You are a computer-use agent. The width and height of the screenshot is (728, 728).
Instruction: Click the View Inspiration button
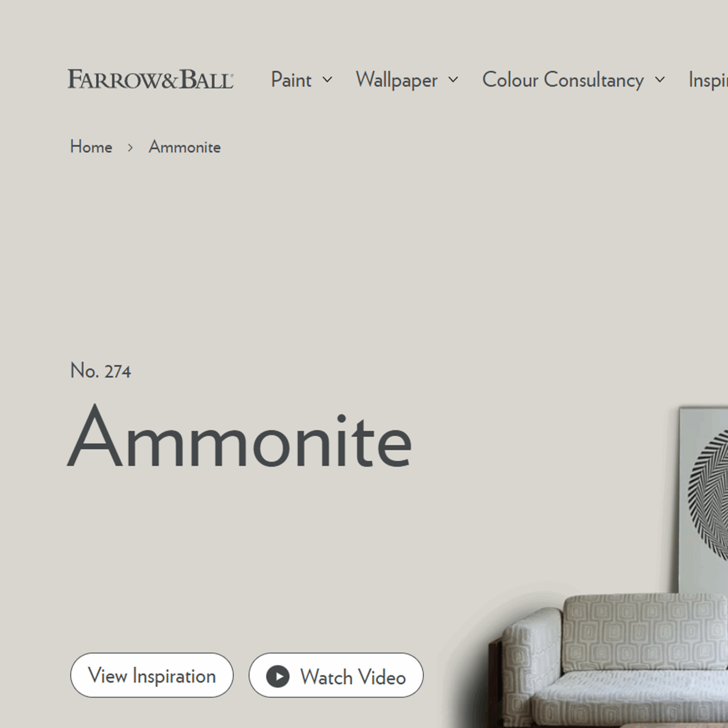(x=152, y=675)
